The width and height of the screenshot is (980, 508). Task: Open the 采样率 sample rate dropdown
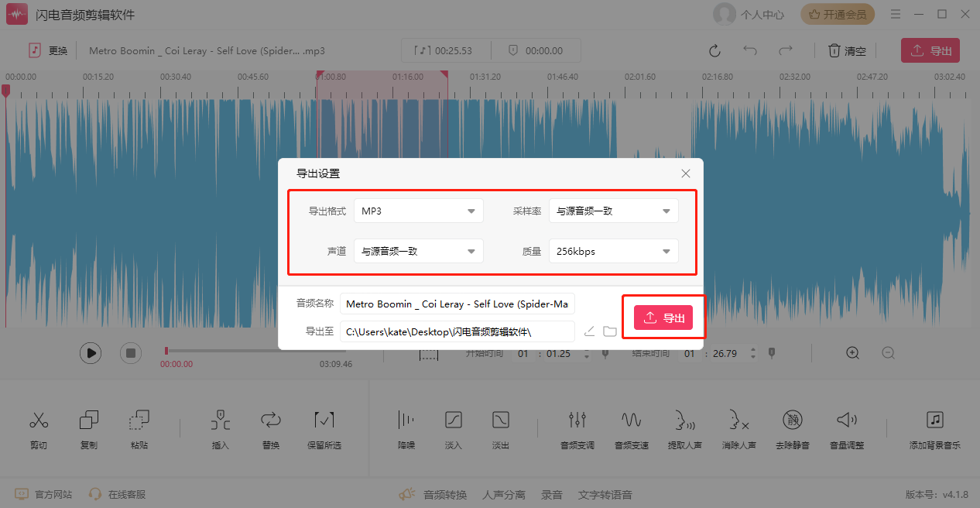tap(614, 211)
